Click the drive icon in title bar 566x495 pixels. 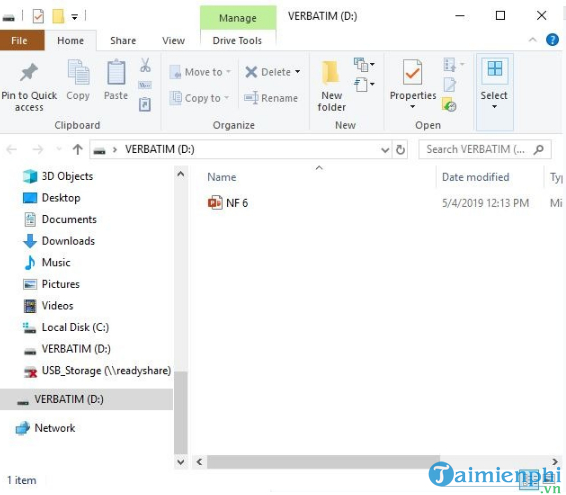(x=9, y=18)
